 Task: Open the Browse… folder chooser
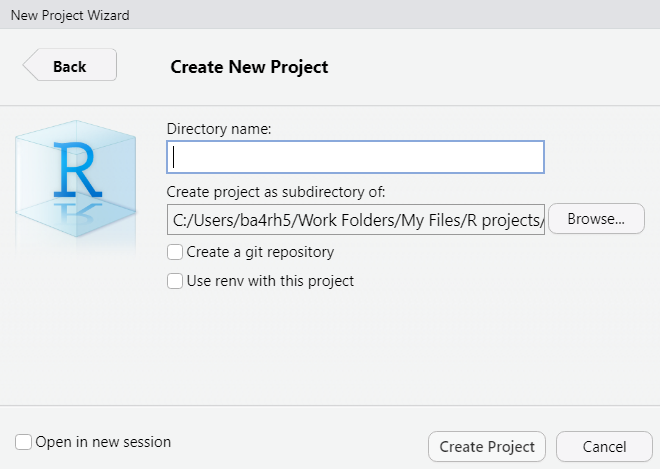point(596,219)
